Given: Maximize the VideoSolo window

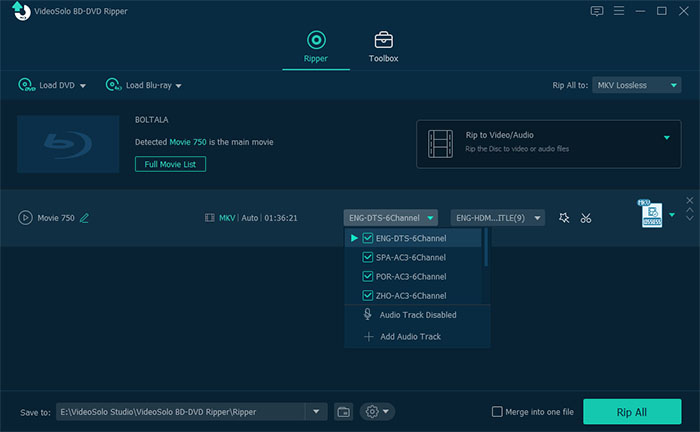Looking at the screenshot, I should [662, 11].
